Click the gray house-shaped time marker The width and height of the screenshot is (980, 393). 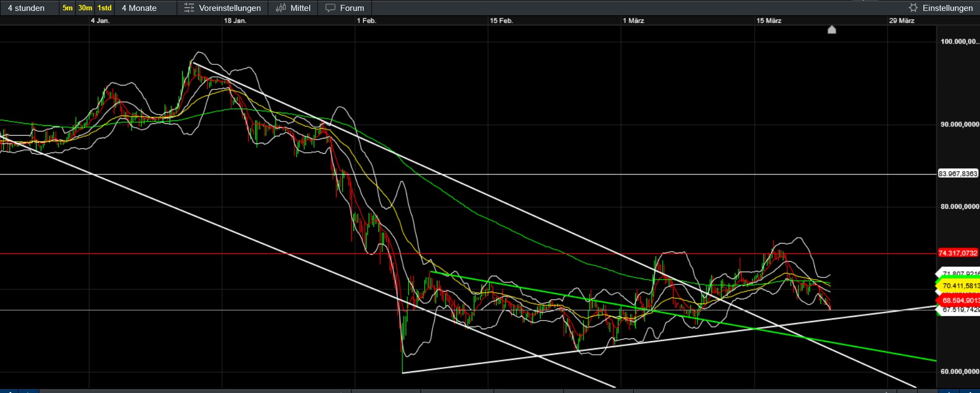point(832,30)
